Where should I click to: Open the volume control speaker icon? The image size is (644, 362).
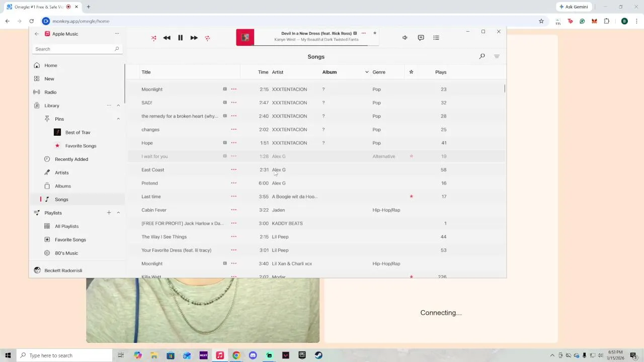tap(405, 38)
